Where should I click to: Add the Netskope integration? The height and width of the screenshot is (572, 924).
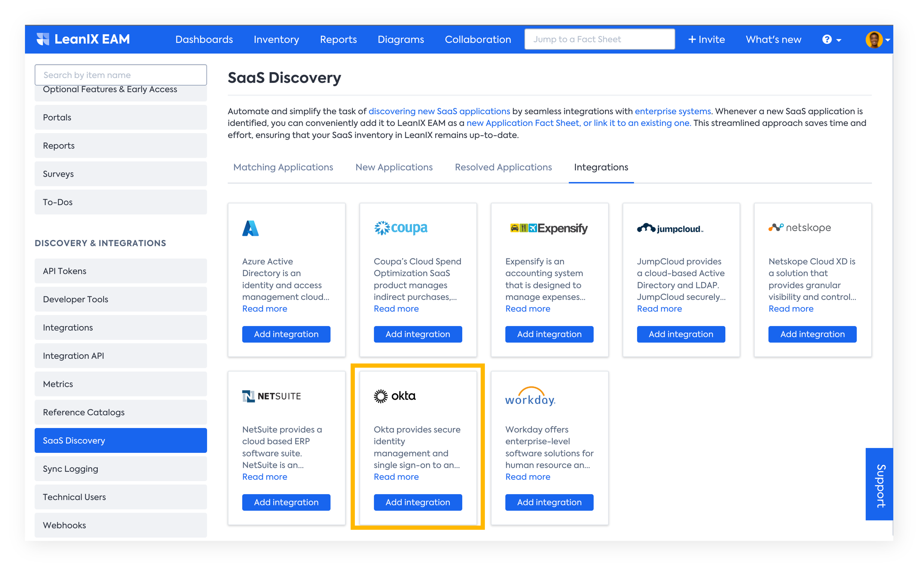tap(812, 334)
